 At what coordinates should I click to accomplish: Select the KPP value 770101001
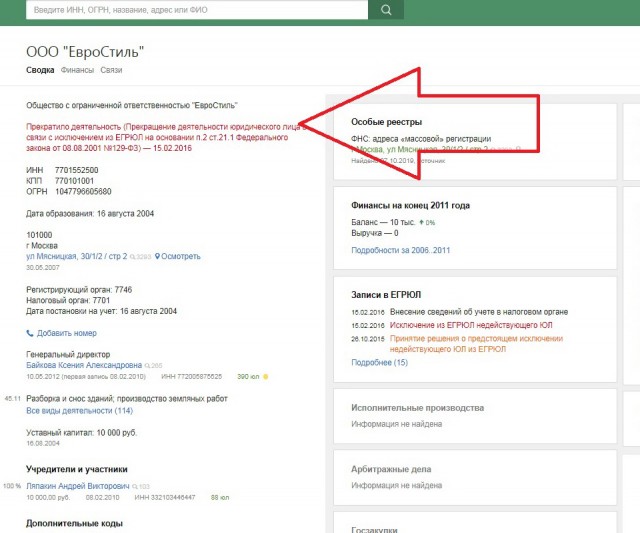point(74,181)
